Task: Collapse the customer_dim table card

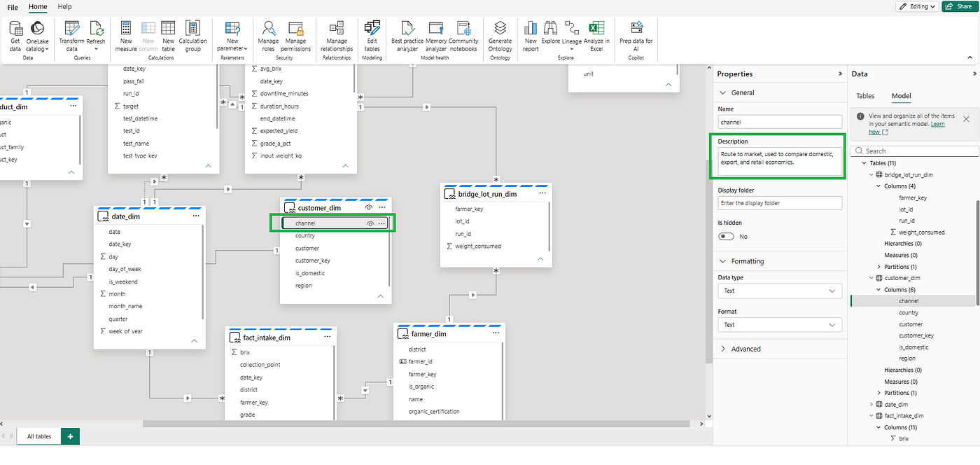Action: (x=380, y=296)
